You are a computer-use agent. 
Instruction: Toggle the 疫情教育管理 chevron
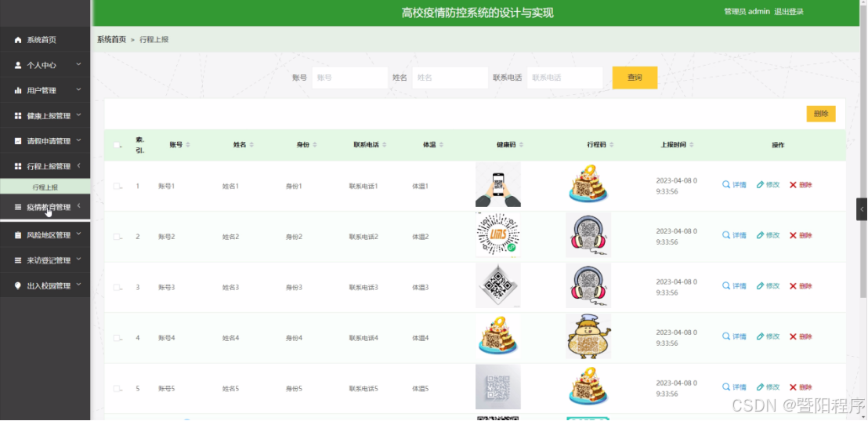pyautogui.click(x=78, y=207)
